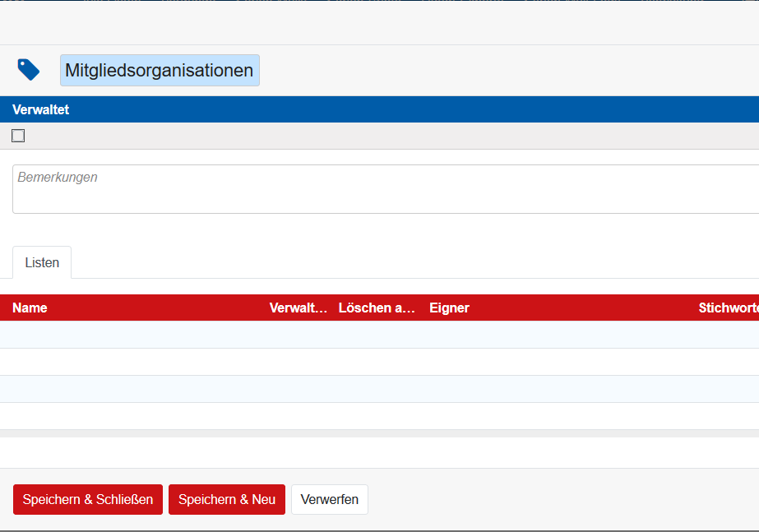
Task: Click the Stichworte column header
Action: 728,308
